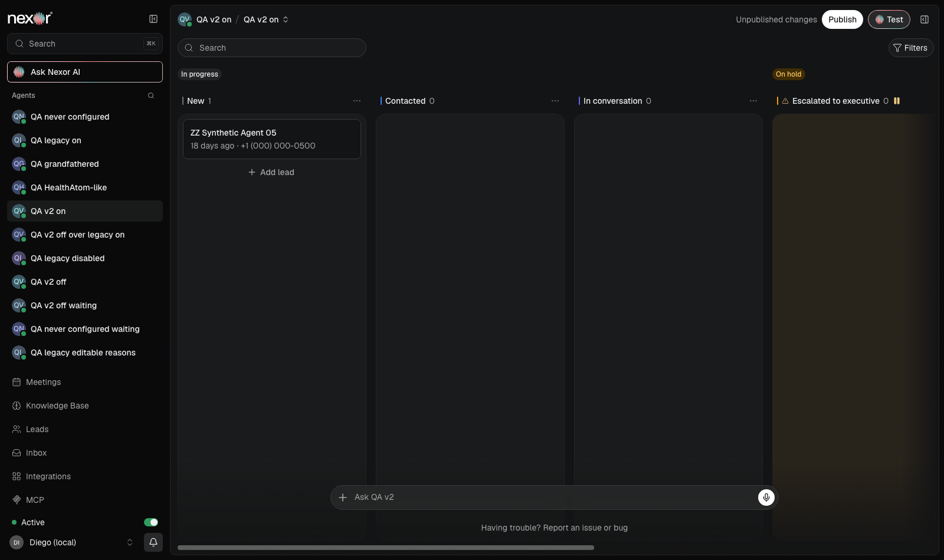Open ZZ Synthetic Agent 05 lead card
The height and width of the screenshot is (560, 944).
(272, 139)
